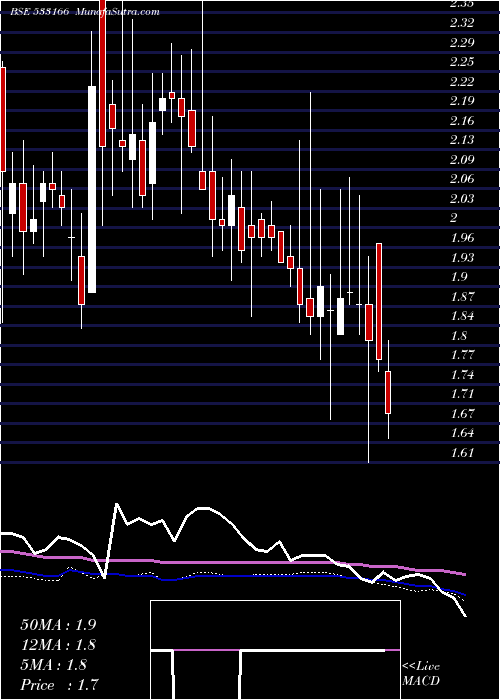This screenshot has height=700, width=500.
Task: Select the 12MA : 1.8 readout
Action: point(58,645)
